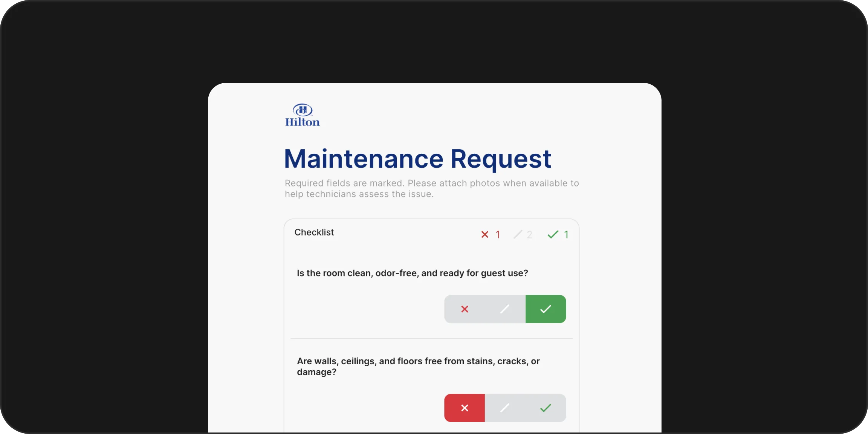
Task: Click the green check icon on the walls question
Action: (x=546, y=408)
